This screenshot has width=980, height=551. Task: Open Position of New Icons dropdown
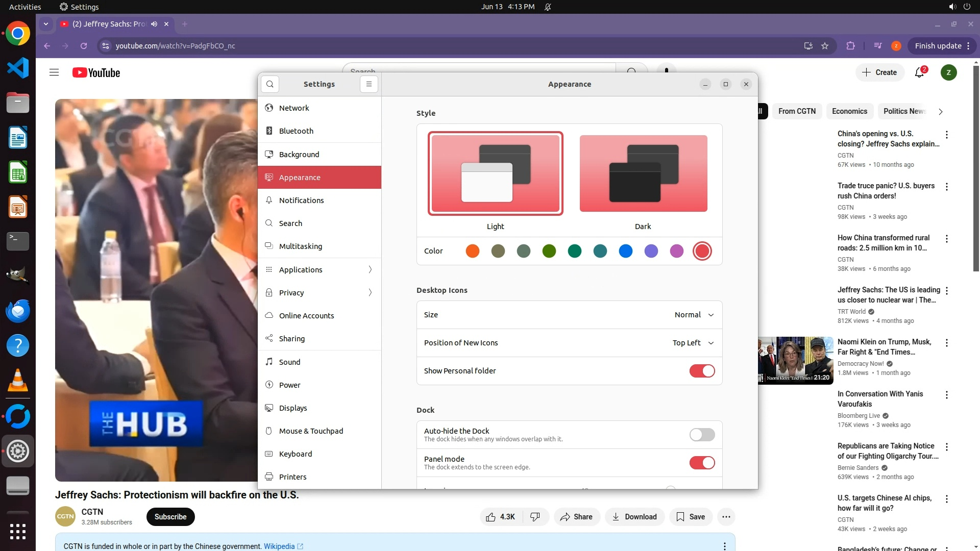693,343
